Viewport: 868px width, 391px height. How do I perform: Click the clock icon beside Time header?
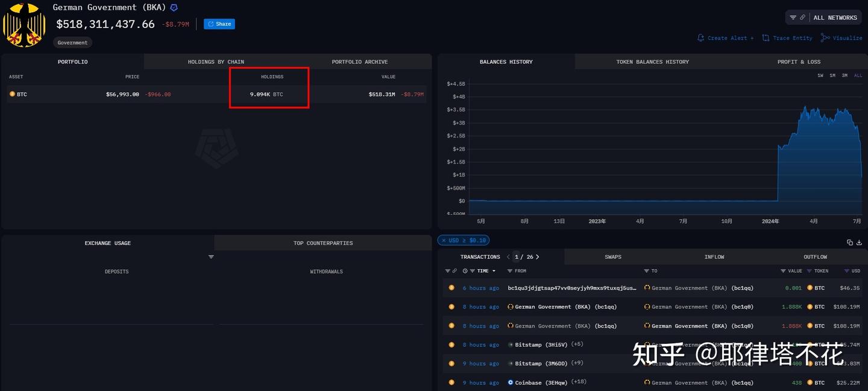[x=465, y=271]
